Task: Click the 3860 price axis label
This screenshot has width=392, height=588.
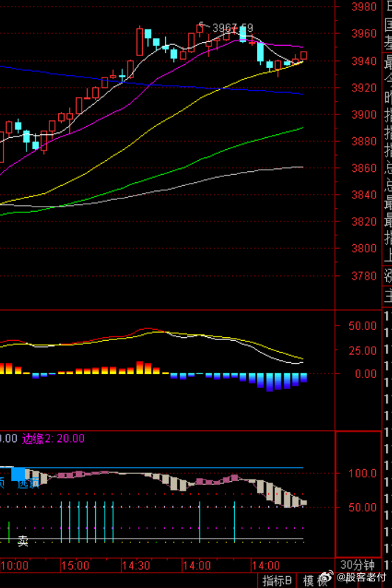Action: coord(363,168)
